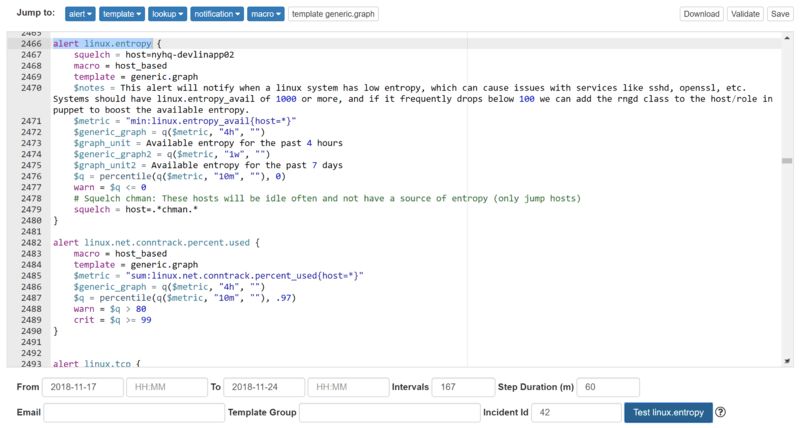Viewport: 800px width, 428px height.
Task: Click the editor vertical scrollbar thumb
Action: coord(787,160)
